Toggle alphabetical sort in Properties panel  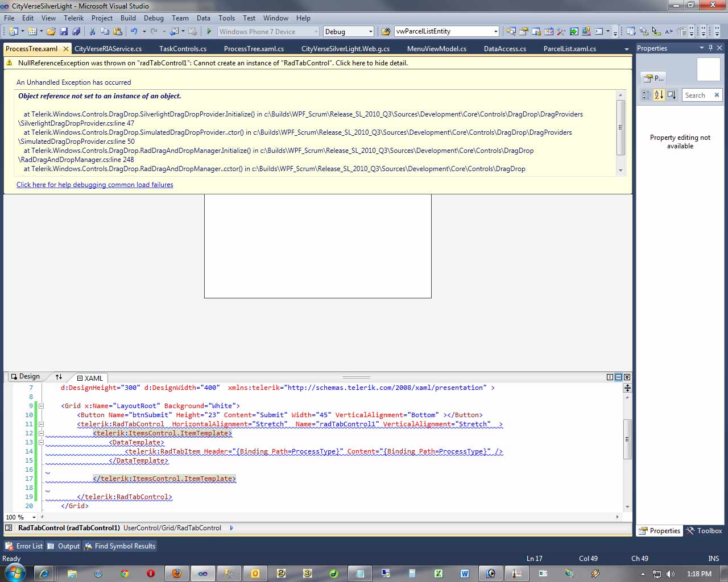(659, 95)
